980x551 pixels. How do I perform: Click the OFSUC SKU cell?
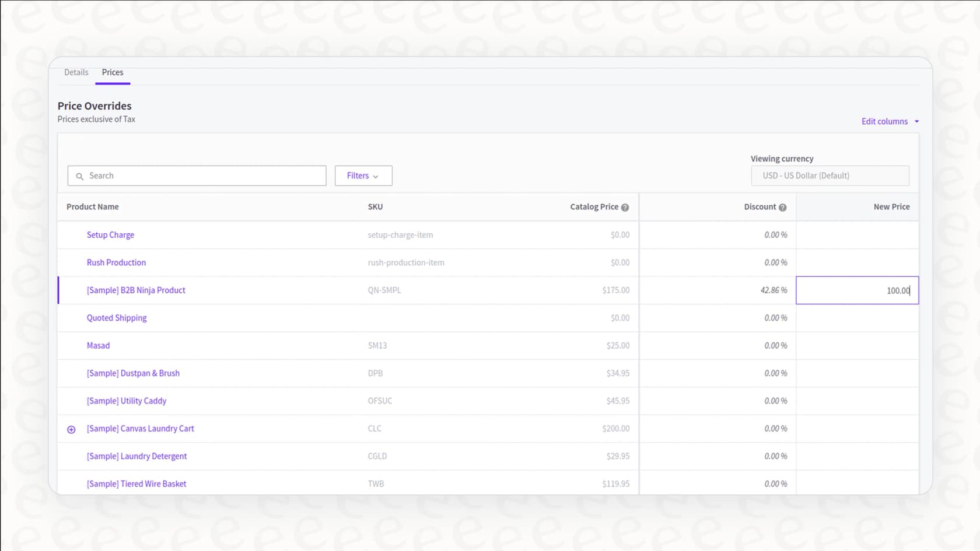pyautogui.click(x=380, y=401)
